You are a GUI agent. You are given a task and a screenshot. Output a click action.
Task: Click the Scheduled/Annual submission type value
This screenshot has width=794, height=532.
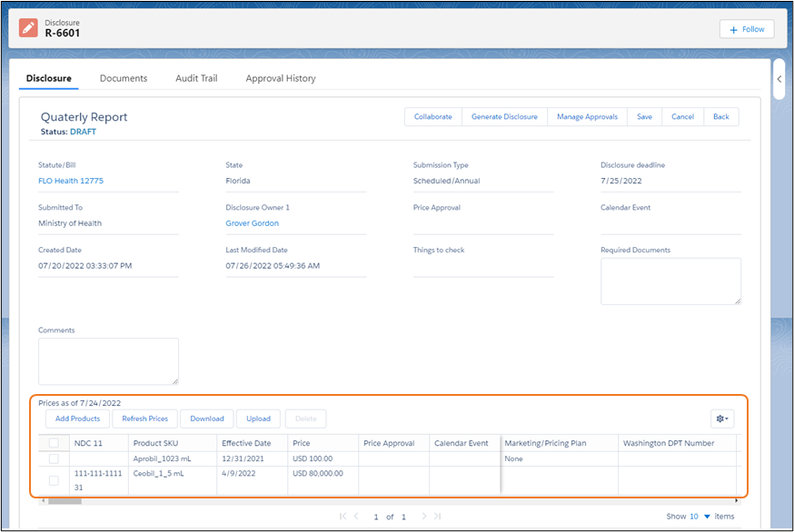pos(447,181)
